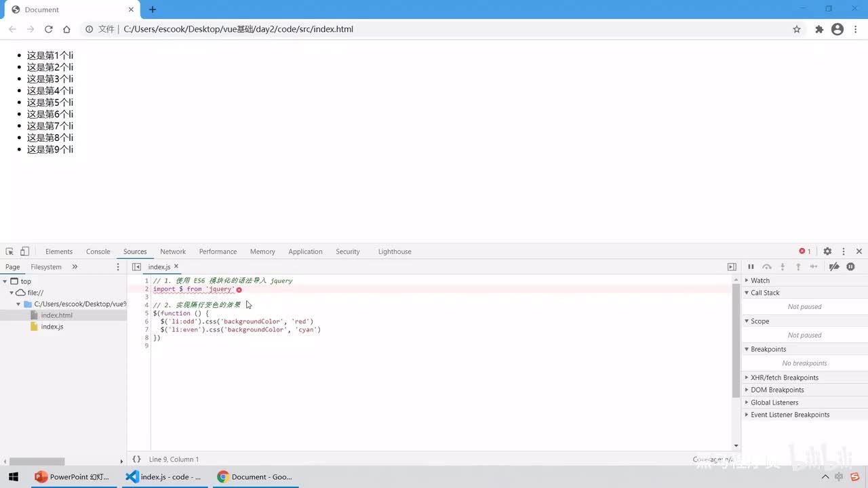Viewport: 868px width, 488px height.
Task: Close the DevTools panel
Action: tap(859, 251)
